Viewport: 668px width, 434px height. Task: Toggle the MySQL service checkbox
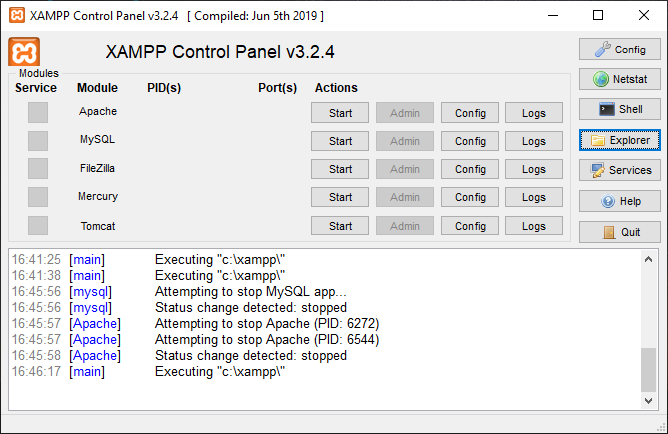38,141
